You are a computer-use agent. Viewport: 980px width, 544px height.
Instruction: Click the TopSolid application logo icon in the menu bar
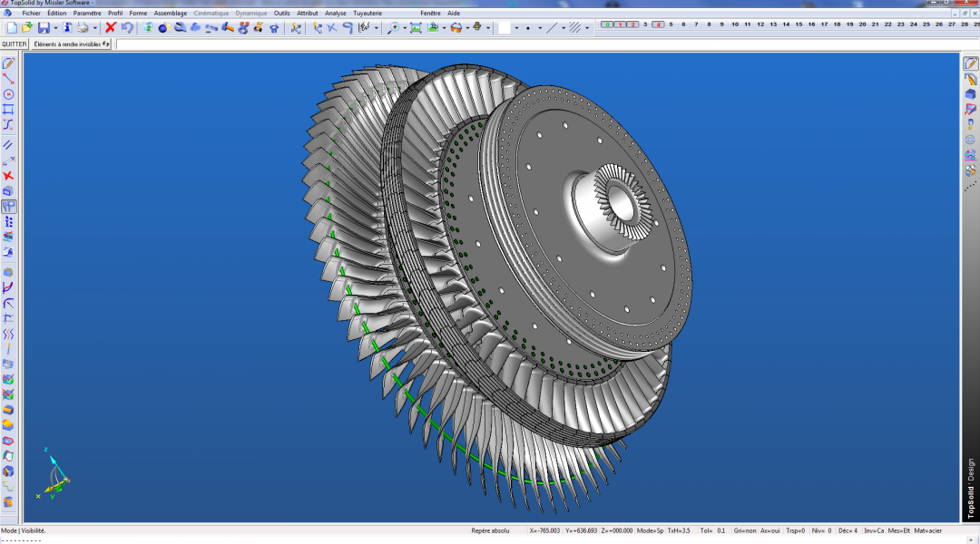tap(7, 13)
